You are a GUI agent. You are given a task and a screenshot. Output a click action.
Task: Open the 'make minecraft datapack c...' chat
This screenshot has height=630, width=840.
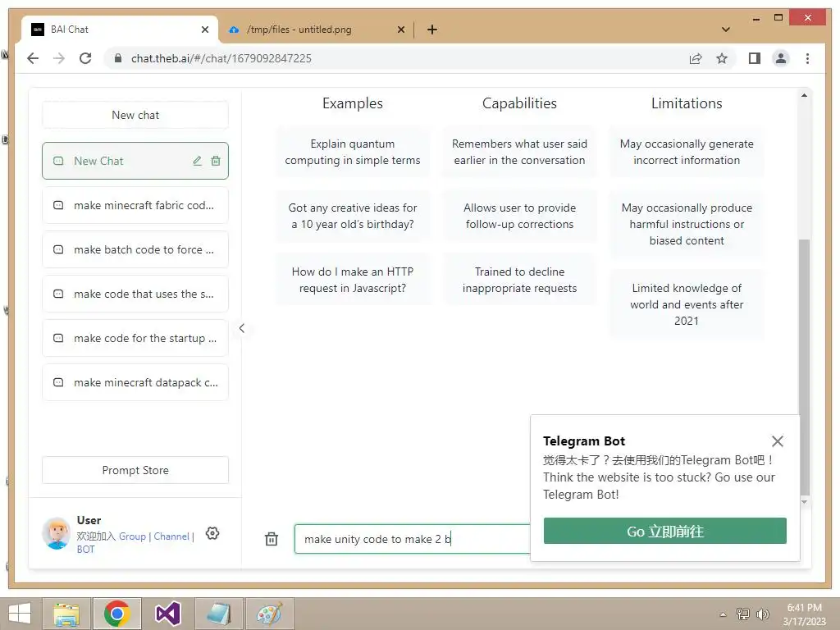[135, 382]
